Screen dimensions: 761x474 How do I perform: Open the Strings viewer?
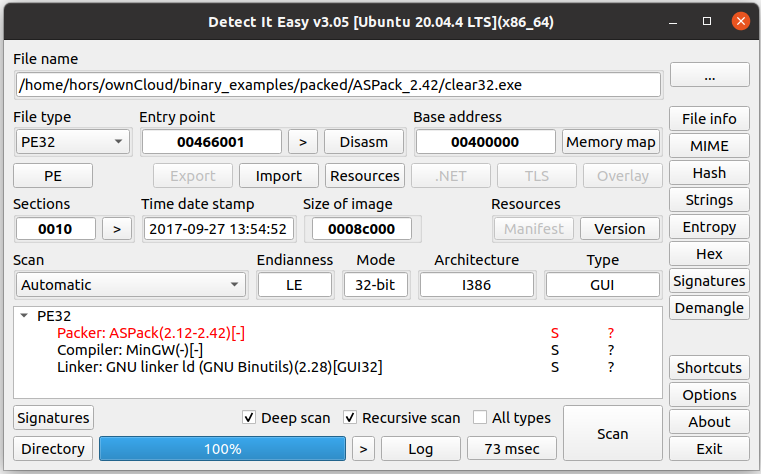click(709, 200)
